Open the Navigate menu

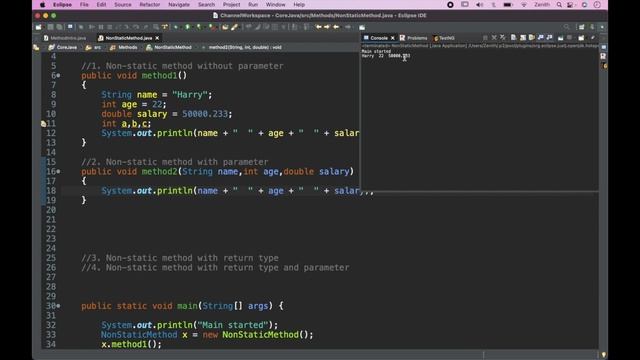pyautogui.click(x=179, y=4)
